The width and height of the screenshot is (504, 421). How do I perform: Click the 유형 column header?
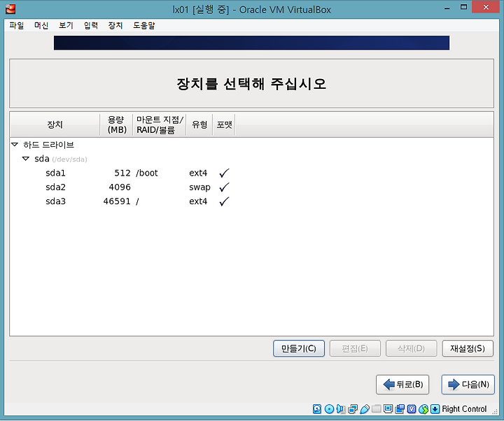199,124
